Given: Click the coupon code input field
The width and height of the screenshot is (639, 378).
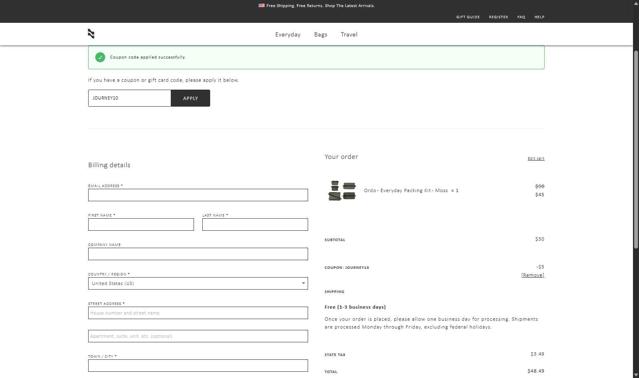Looking at the screenshot, I should click(130, 98).
